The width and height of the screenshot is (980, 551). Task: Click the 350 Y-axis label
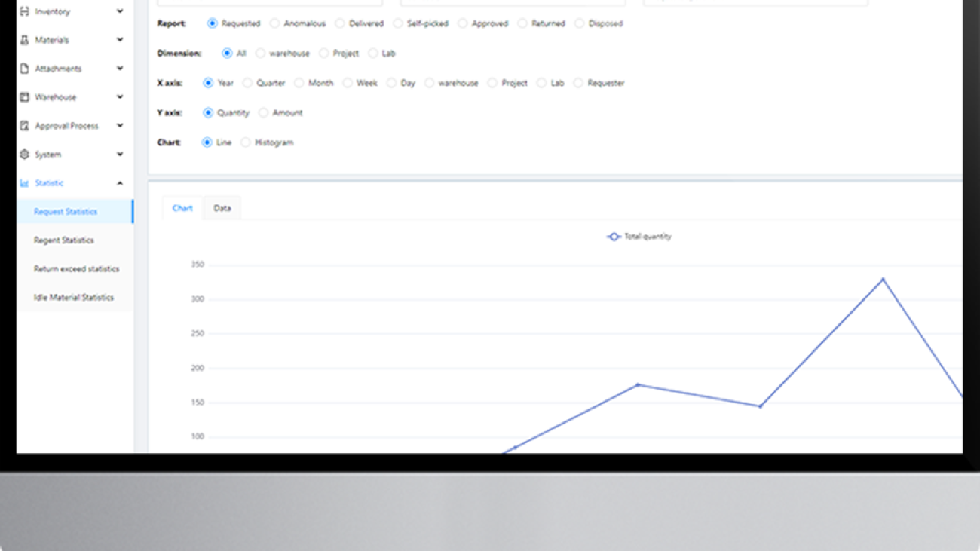198,265
